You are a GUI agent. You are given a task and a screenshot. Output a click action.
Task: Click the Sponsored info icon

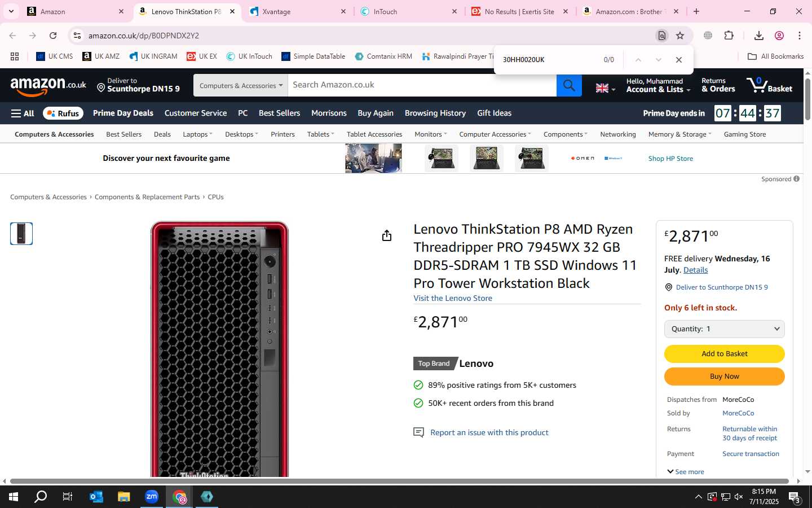796,179
